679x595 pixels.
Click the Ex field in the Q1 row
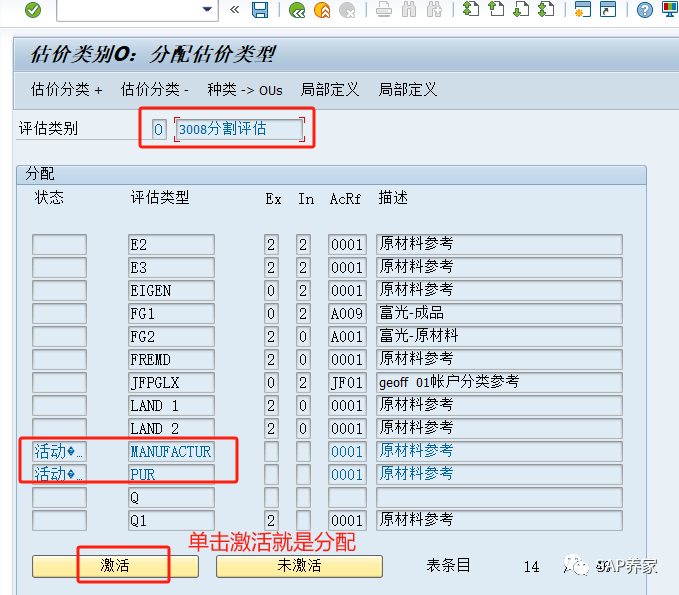point(271,521)
